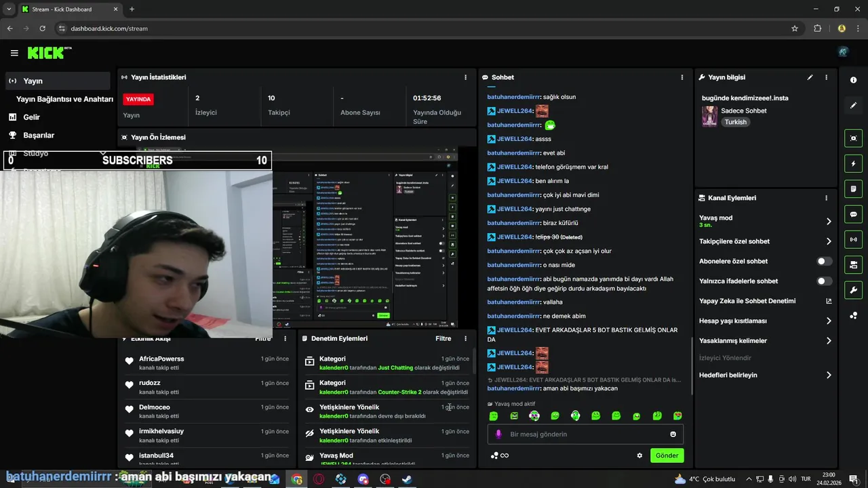Click the eye icon of devre dışı bırakıldı row
868x488 pixels.
[x=310, y=409]
